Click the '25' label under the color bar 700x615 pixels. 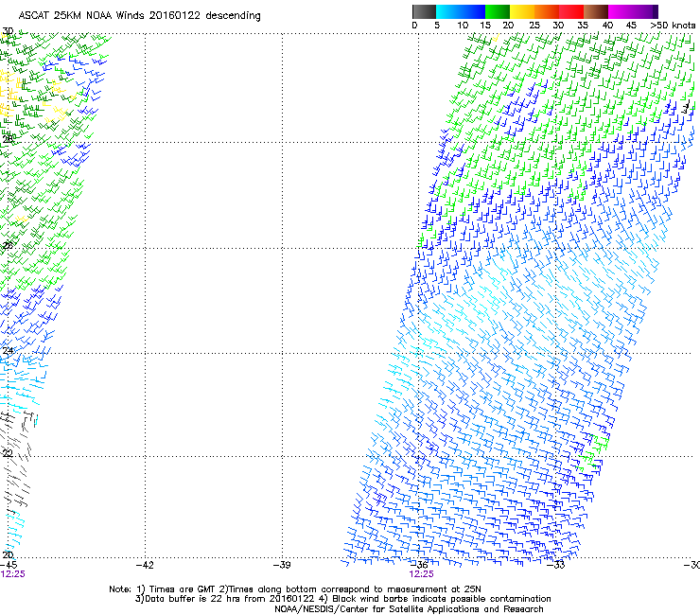point(534,26)
